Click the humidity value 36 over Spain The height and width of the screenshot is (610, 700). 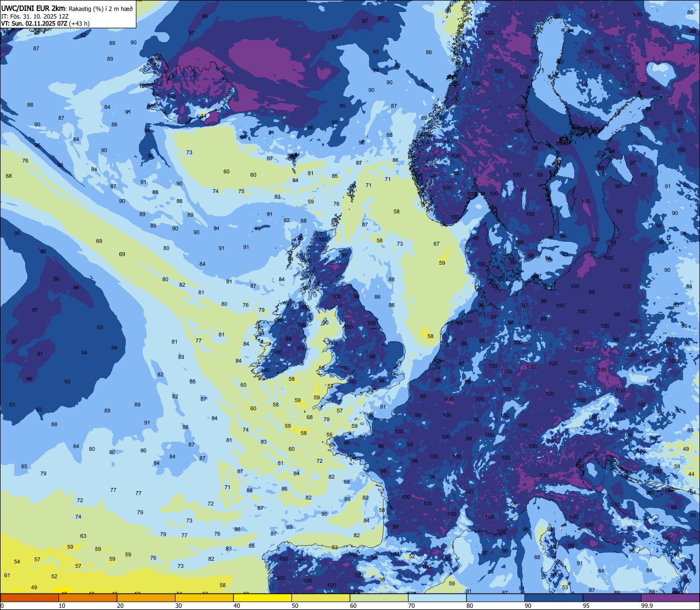pos(382,579)
